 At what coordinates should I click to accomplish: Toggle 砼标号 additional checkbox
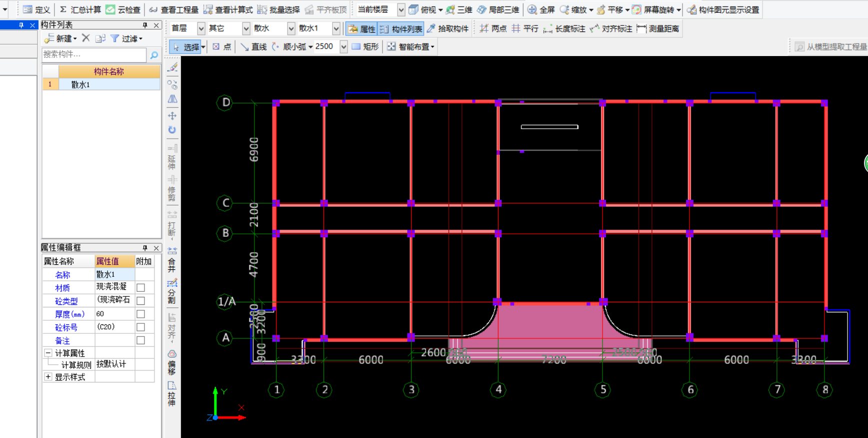coord(141,327)
